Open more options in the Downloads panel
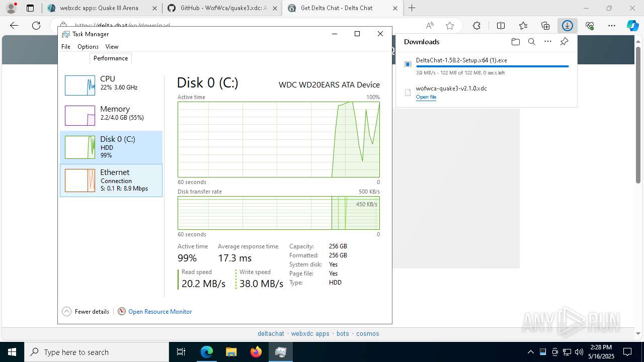 (548, 42)
